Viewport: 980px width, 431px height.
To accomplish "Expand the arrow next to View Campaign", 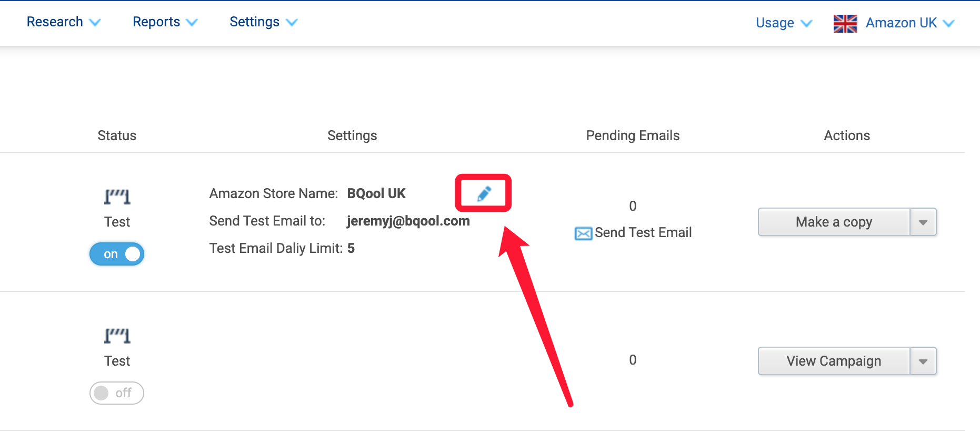I will point(923,361).
